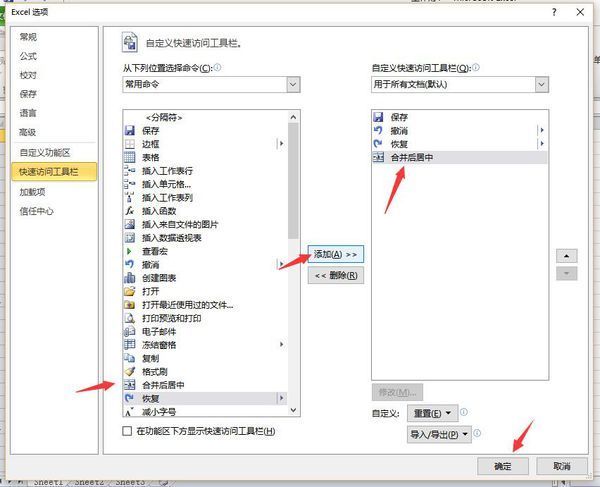Pick the 创建图表 create chart icon

[x=130, y=278]
